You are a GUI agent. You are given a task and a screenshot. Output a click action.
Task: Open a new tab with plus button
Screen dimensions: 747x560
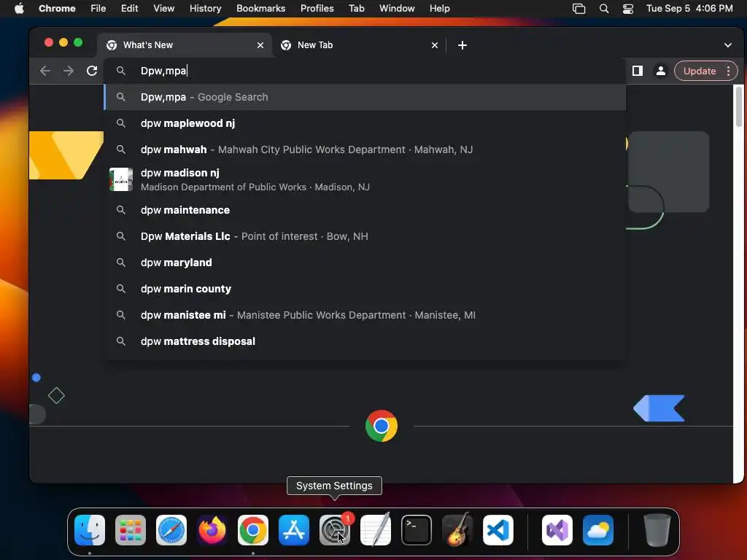tap(462, 45)
